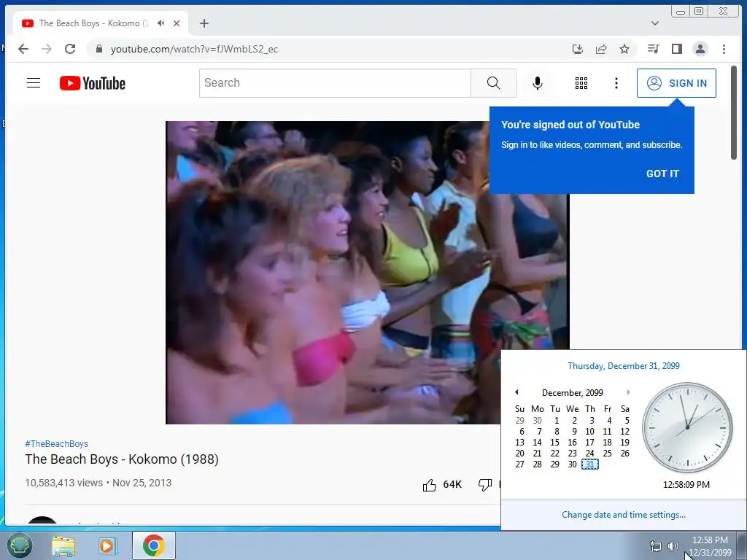Select December 15 in the calendar

coord(554,443)
